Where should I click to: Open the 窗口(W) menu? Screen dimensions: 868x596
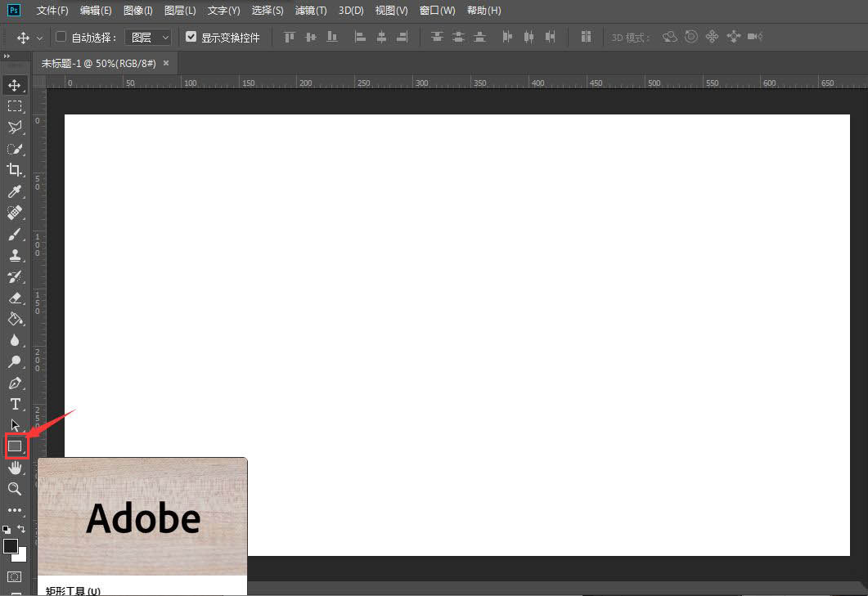click(x=438, y=11)
